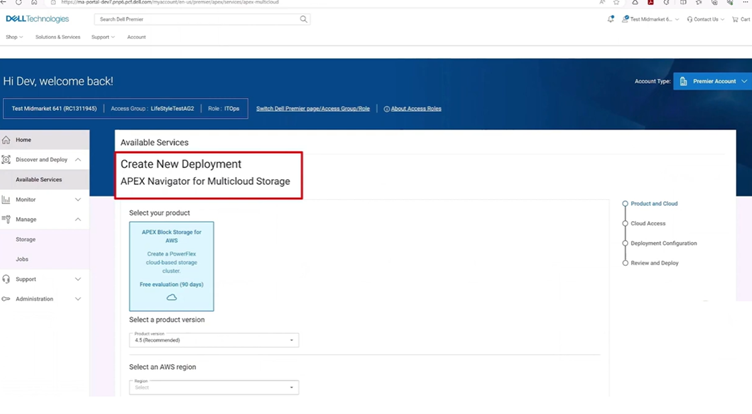752x414 pixels.
Task: Click the info icon beside About Access Roles
Action: [387, 108]
